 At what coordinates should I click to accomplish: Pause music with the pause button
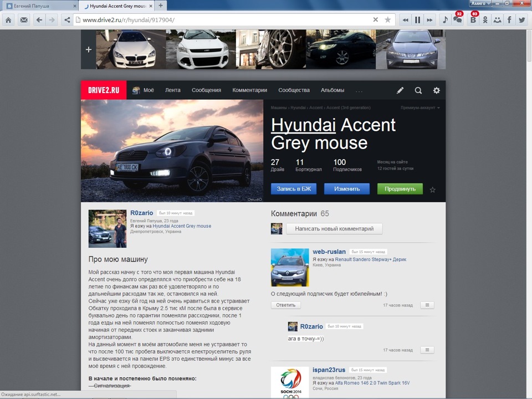point(418,20)
